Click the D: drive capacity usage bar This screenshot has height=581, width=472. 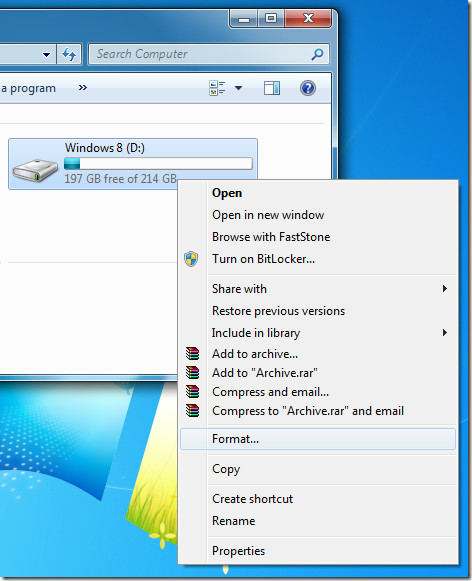click(158, 163)
